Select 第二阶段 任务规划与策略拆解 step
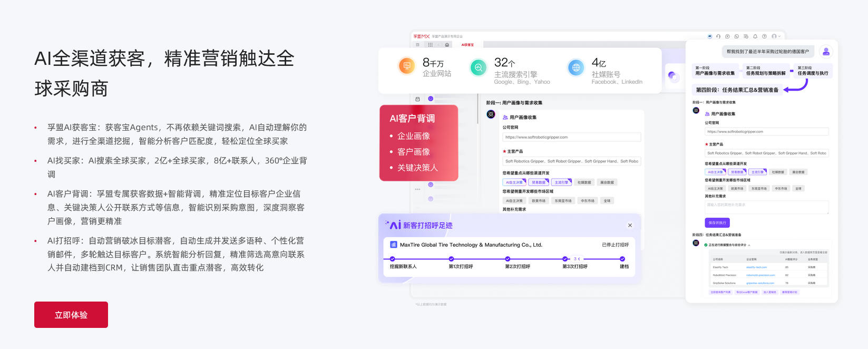Image resolution: width=868 pixels, height=349 pixels. pyautogui.click(x=766, y=71)
